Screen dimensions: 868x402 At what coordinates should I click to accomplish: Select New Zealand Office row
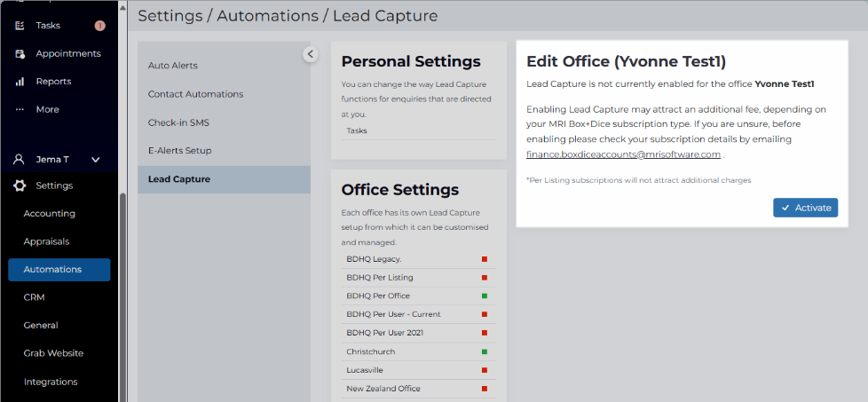[x=419, y=389]
